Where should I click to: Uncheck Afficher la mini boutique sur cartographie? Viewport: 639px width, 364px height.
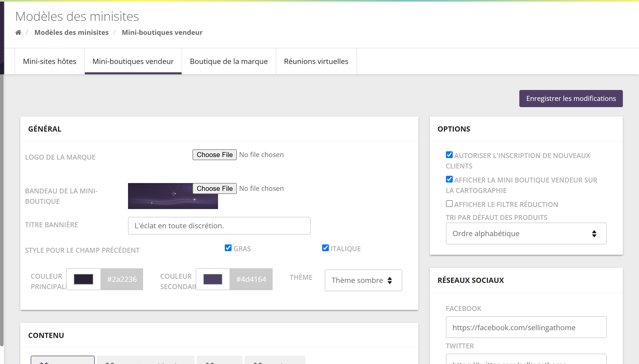coord(449,179)
